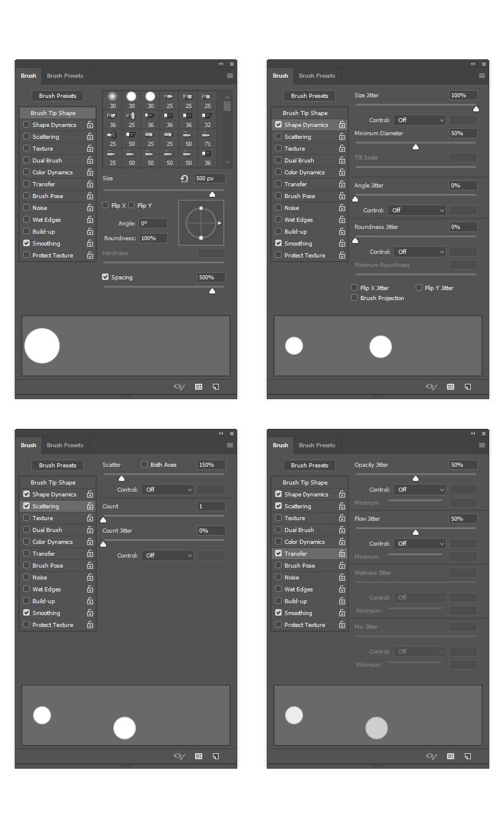Screen dimensions: 504x828
Task: Check the Both Axes scatter option
Action: (x=144, y=464)
